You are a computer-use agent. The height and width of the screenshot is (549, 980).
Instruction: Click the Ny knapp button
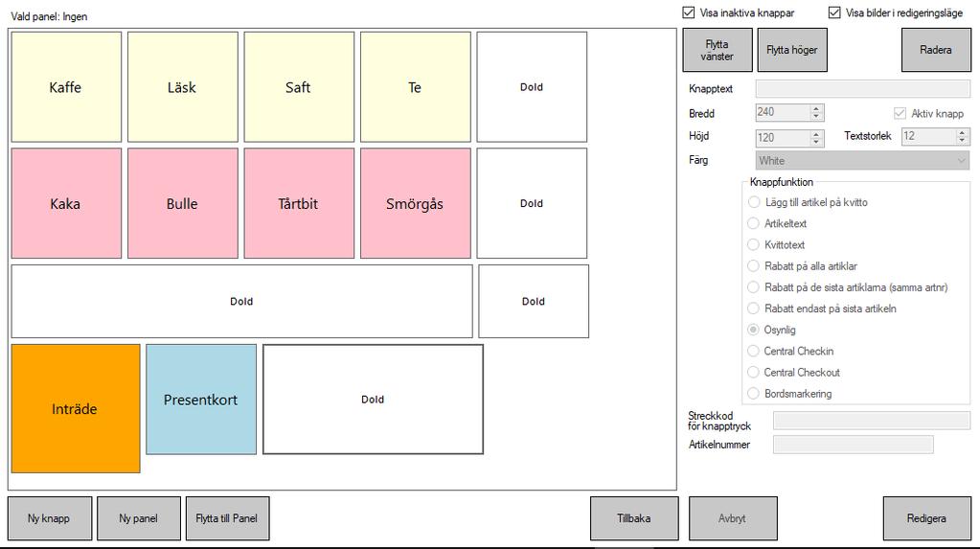[50, 518]
